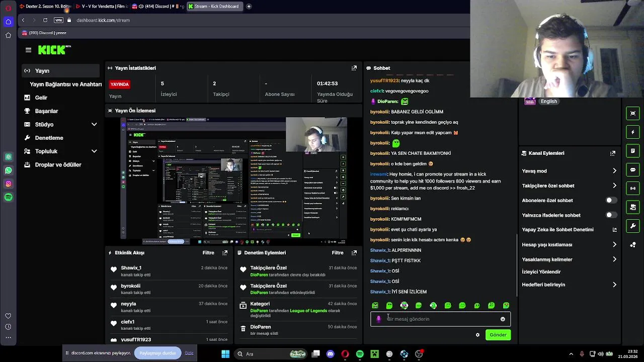Pop out the Etkinlik Akışı panel
The image size is (644, 362).
pos(225,253)
